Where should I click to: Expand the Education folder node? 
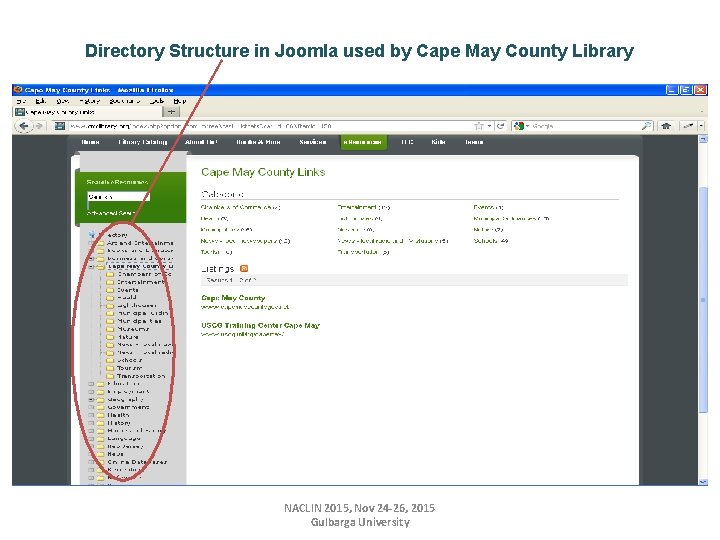tap(91, 383)
